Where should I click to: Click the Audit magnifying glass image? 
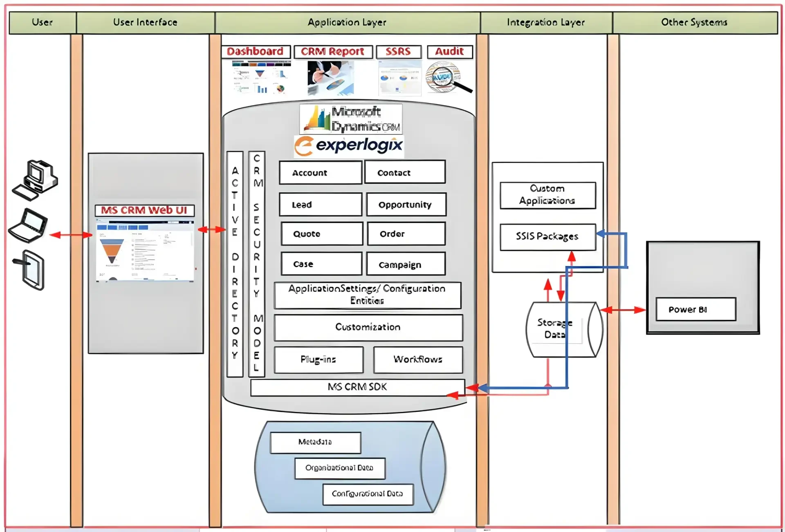pyautogui.click(x=449, y=77)
